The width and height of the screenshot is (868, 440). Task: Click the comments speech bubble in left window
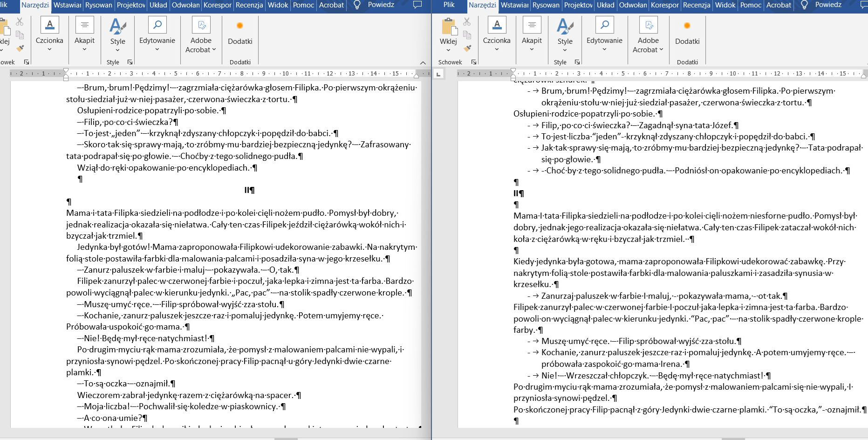417,5
